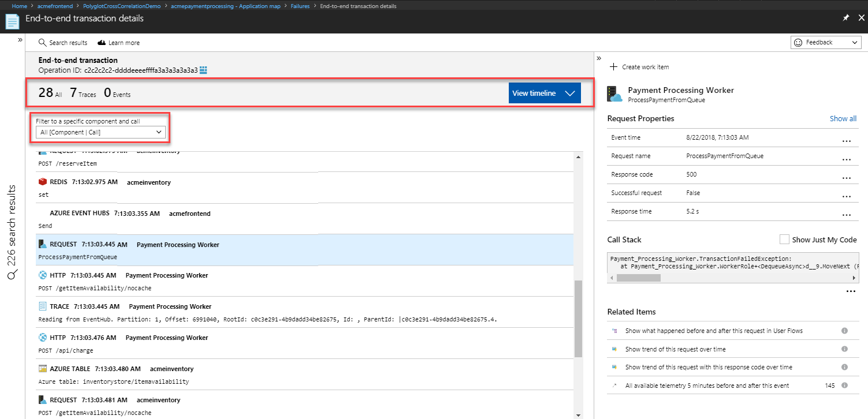Select the Reading from EventHub trace text
Image resolution: width=868 pixels, height=419 pixels.
pos(268,319)
